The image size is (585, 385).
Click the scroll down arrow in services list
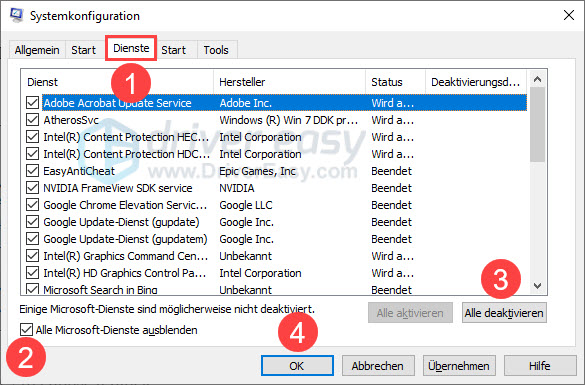click(x=537, y=286)
